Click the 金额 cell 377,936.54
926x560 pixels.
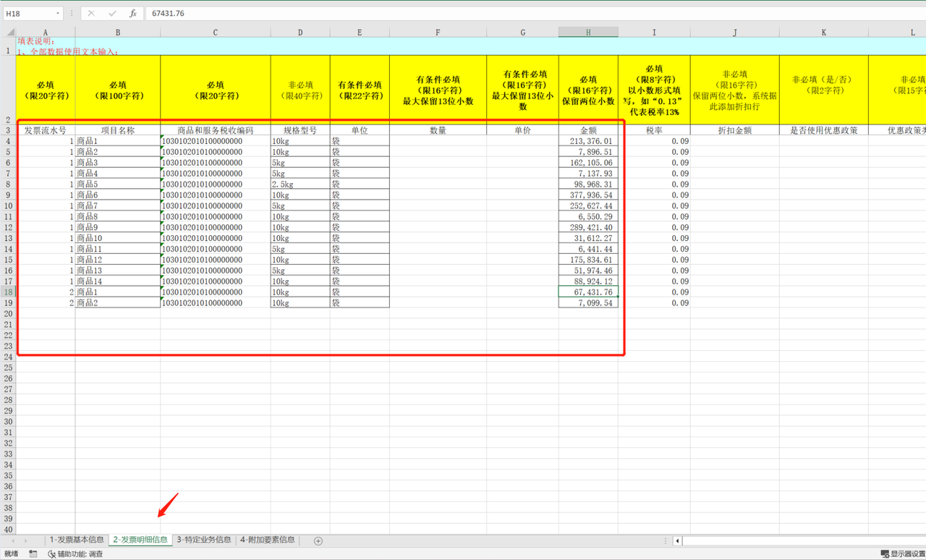pyautogui.click(x=587, y=195)
